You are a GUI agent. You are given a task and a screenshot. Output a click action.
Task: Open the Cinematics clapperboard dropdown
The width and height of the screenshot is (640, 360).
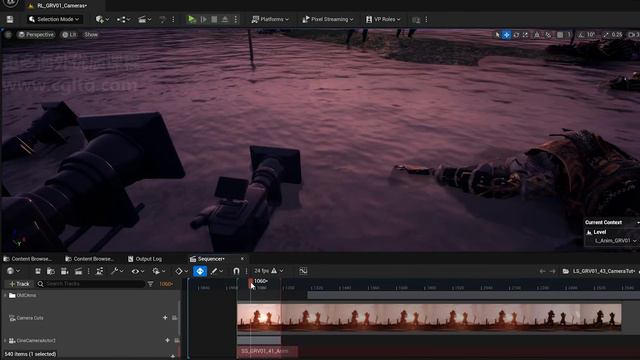[x=144, y=19]
